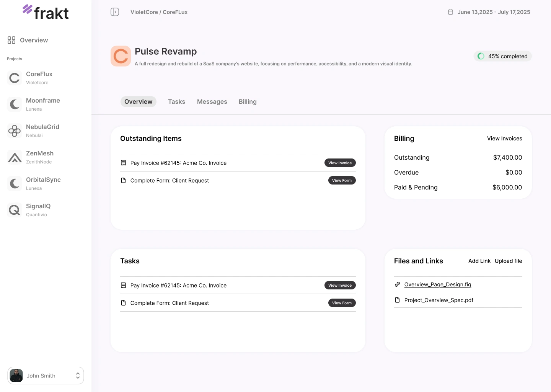Click the 45% completed progress indicator

(x=503, y=56)
